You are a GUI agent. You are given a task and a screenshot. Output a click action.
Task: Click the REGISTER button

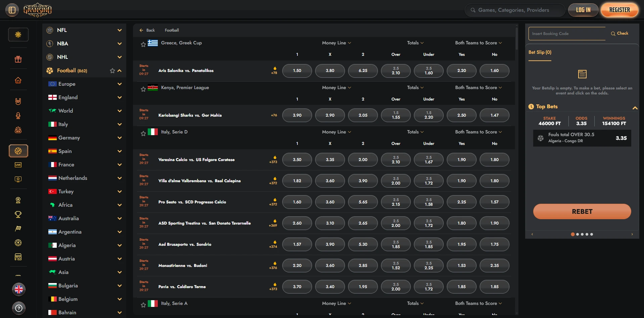(619, 10)
